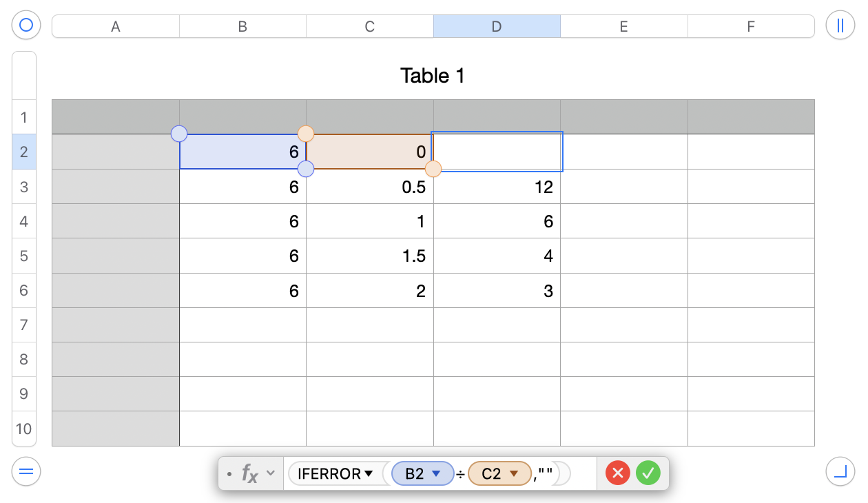
Task: Click the fx function icon
Action: [249, 473]
